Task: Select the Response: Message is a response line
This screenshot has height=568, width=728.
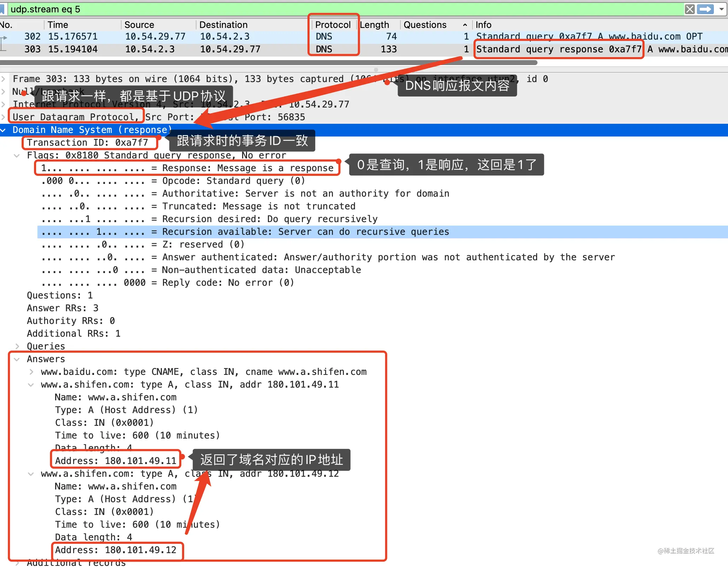Action: (x=187, y=168)
